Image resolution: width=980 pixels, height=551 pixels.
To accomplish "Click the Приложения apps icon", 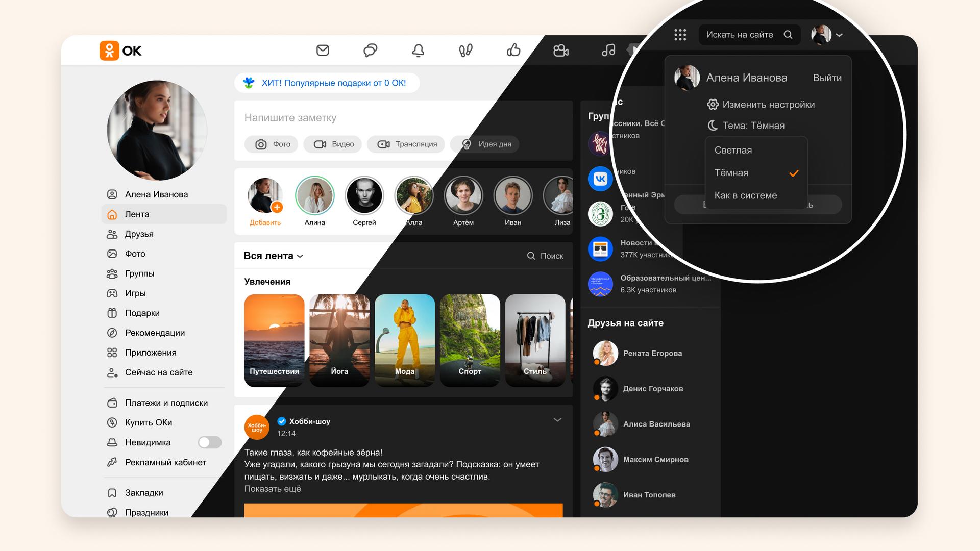I will [112, 353].
